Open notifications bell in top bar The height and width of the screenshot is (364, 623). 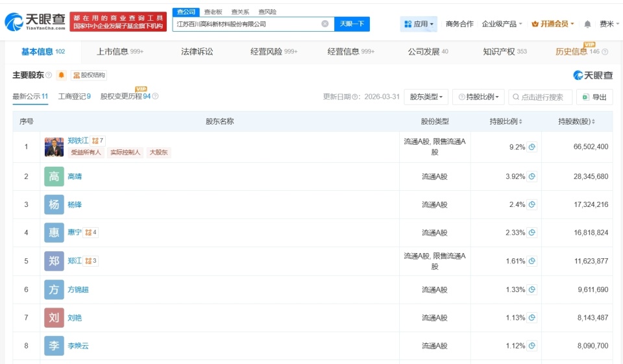588,24
